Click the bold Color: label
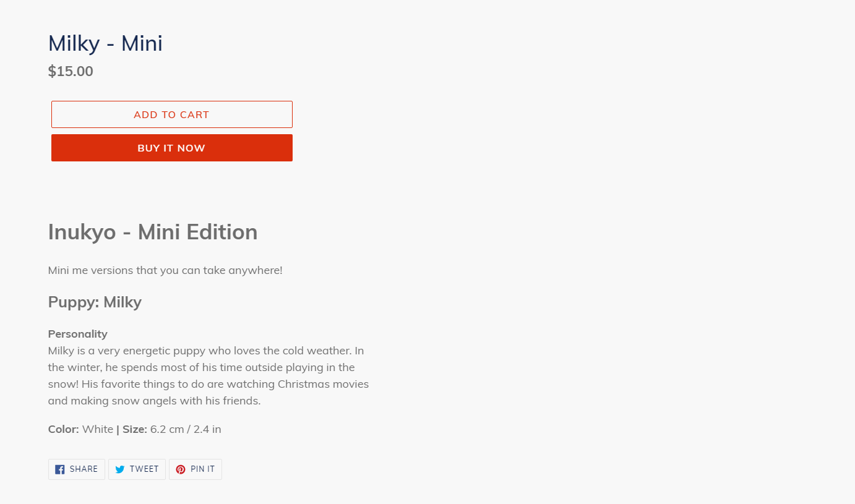This screenshot has height=504, width=855. point(64,429)
